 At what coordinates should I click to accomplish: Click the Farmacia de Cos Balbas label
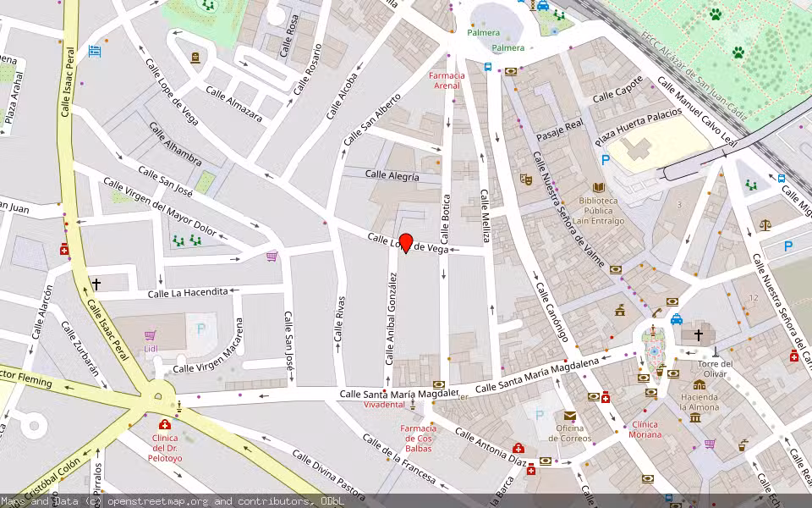click(418, 439)
